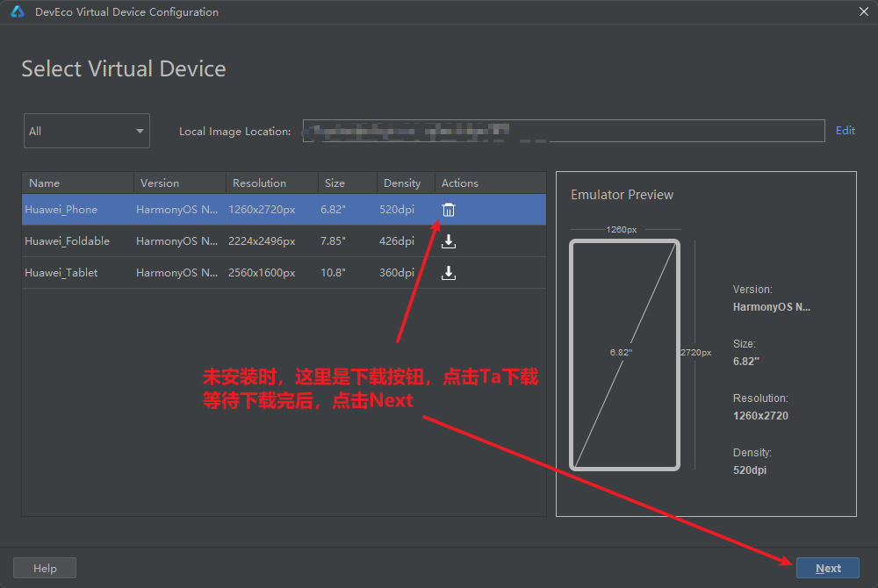The width and height of the screenshot is (878, 588).
Task: Open Help for device configuration
Action: coord(45,569)
